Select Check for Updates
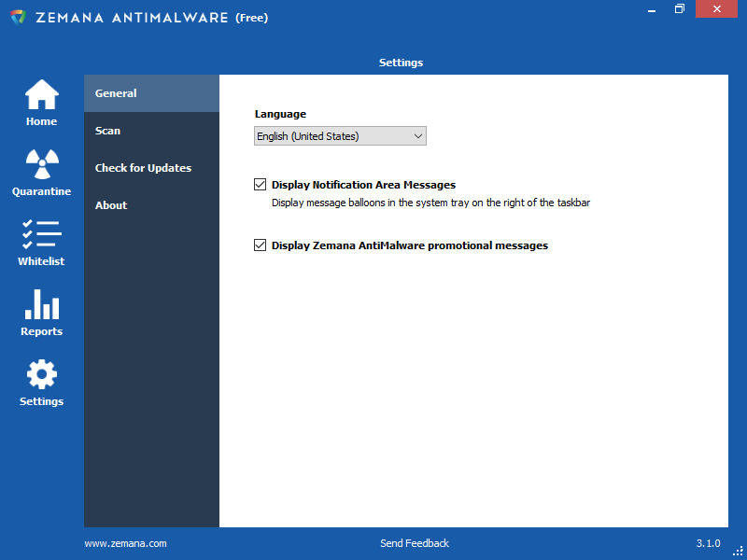747x560 pixels. point(143,168)
